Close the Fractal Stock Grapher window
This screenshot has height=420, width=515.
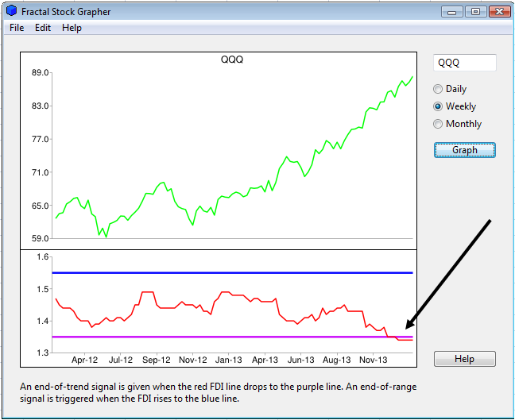pos(499,12)
